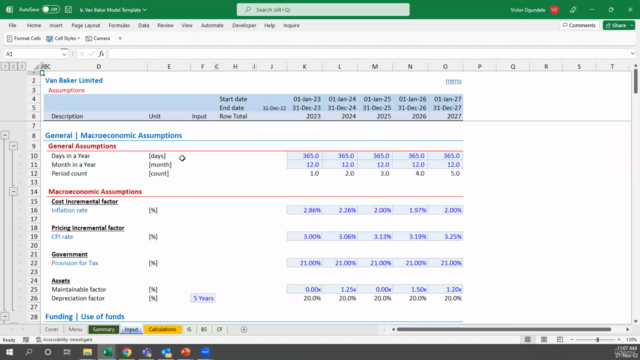Click the Select All corner triangle
Screen dimensions: 640x360
pos(36,67)
